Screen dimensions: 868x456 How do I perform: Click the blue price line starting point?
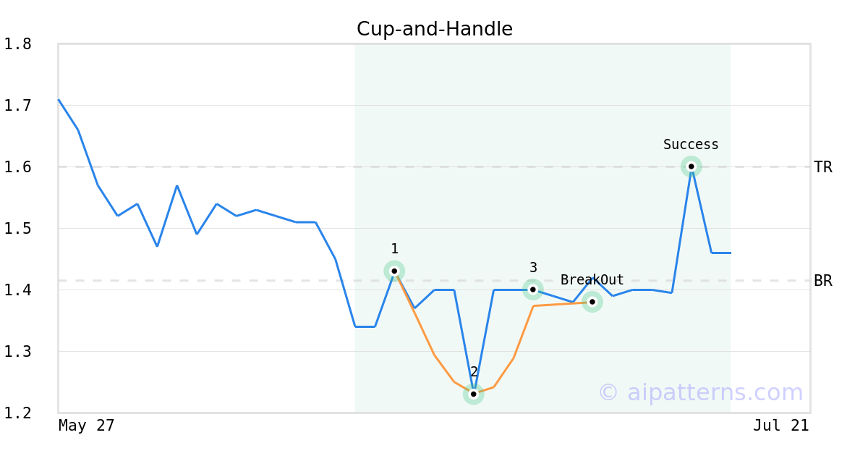59,100
